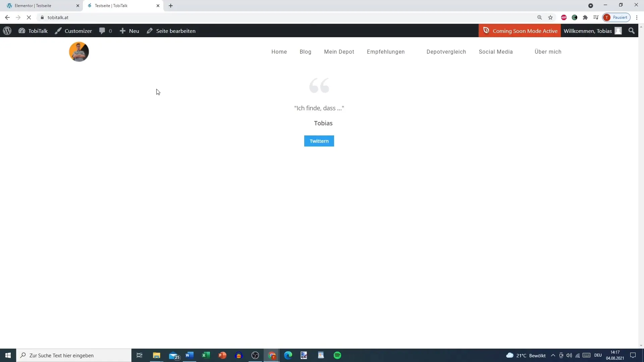Click the browser bookmark star icon

tap(551, 17)
